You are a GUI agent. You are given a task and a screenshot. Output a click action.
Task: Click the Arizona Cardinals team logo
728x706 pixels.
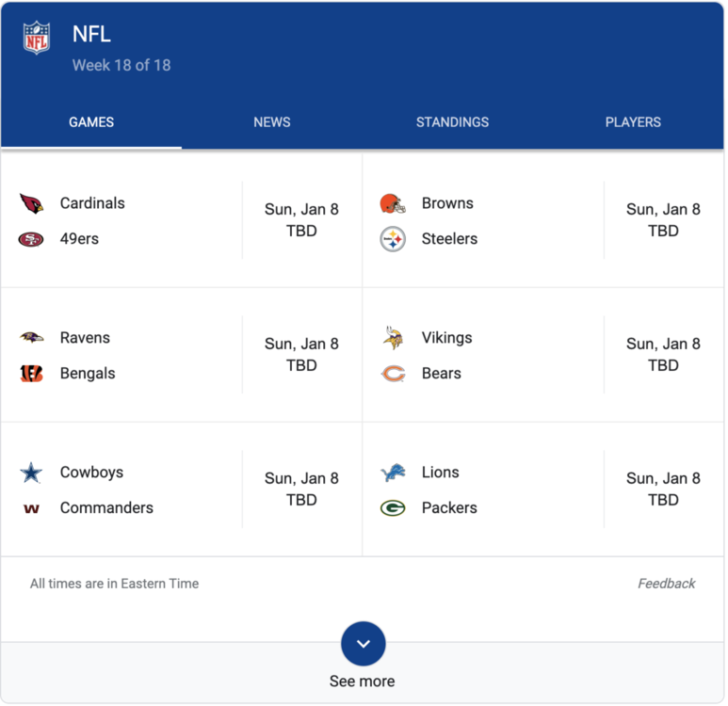(x=31, y=203)
